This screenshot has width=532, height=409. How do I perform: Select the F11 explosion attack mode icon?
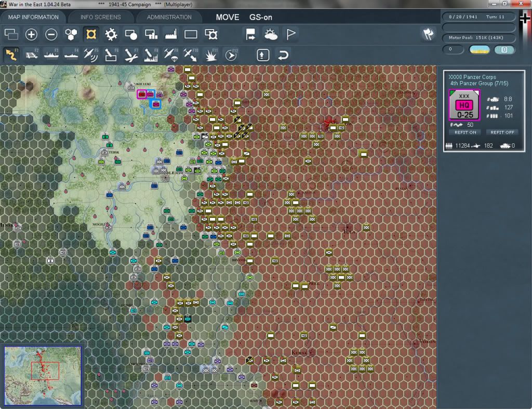coord(211,55)
